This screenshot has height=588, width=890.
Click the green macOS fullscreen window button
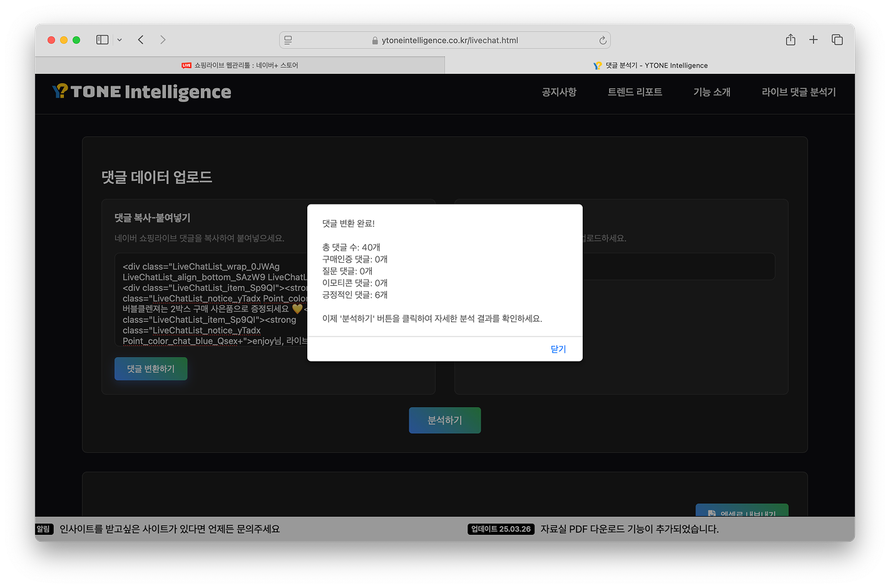76,40
